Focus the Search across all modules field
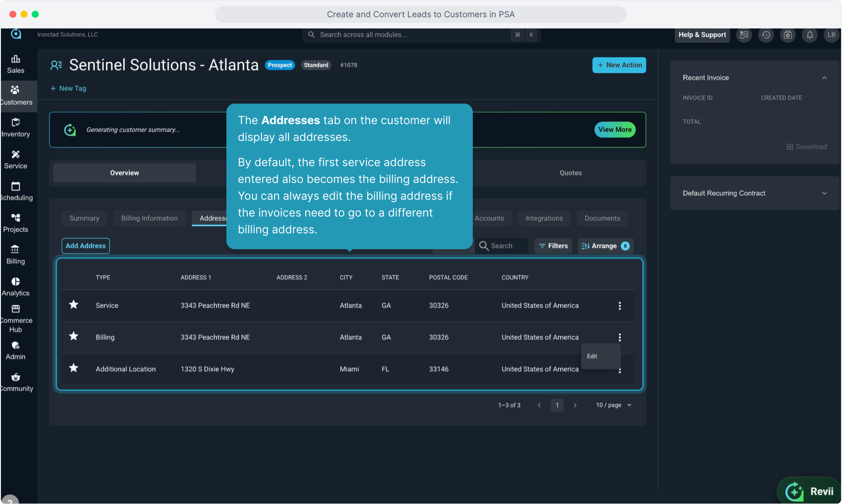Screen dimensions: 842x504 421,35
